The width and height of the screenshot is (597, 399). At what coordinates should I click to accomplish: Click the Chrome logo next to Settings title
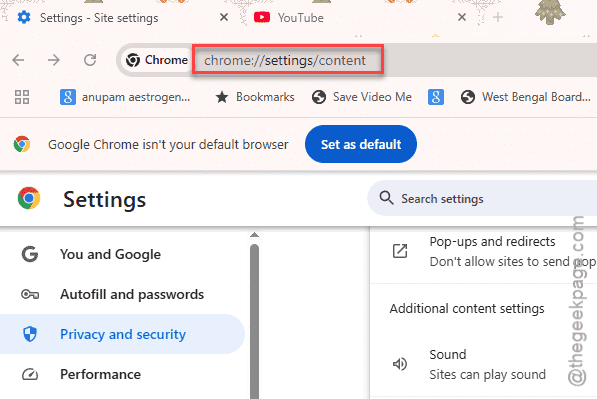(x=29, y=198)
